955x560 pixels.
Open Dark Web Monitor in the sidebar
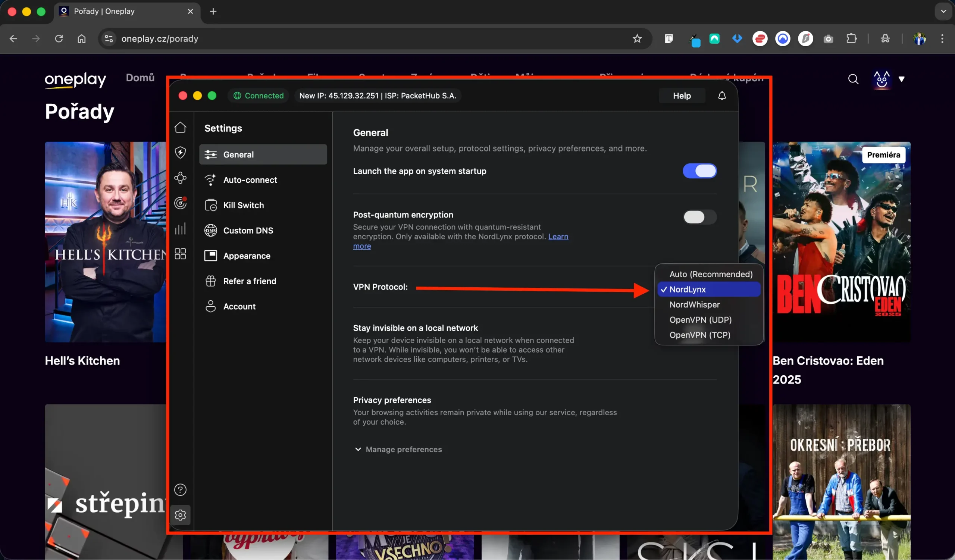coord(181,203)
